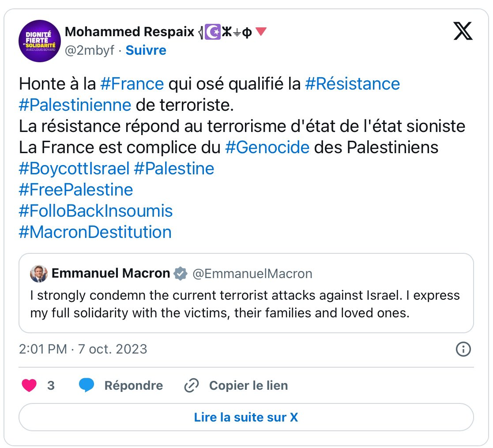
Task: Open Emmanuel Macron's small avatar
Action: (39, 274)
